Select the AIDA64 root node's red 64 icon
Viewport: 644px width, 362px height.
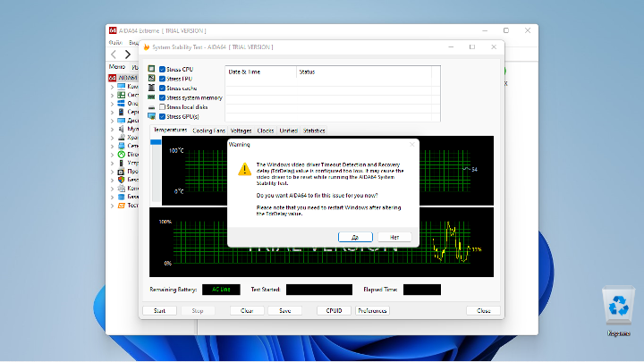(x=112, y=78)
